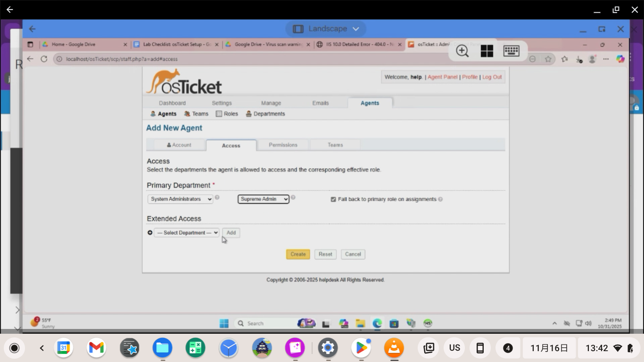Viewport: 644px width, 362px height.
Task: Click Add button next to Select Department
Action: tap(231, 233)
